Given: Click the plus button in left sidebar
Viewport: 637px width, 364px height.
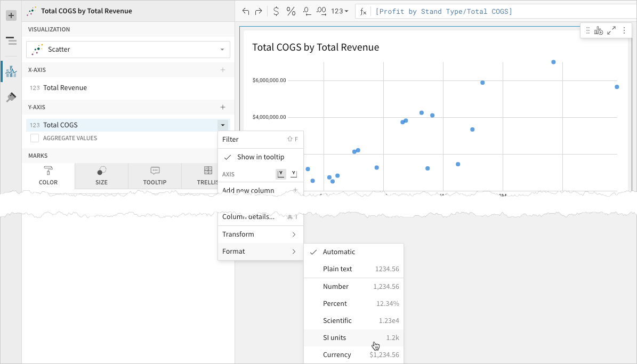Looking at the screenshot, I should pyautogui.click(x=11, y=15).
